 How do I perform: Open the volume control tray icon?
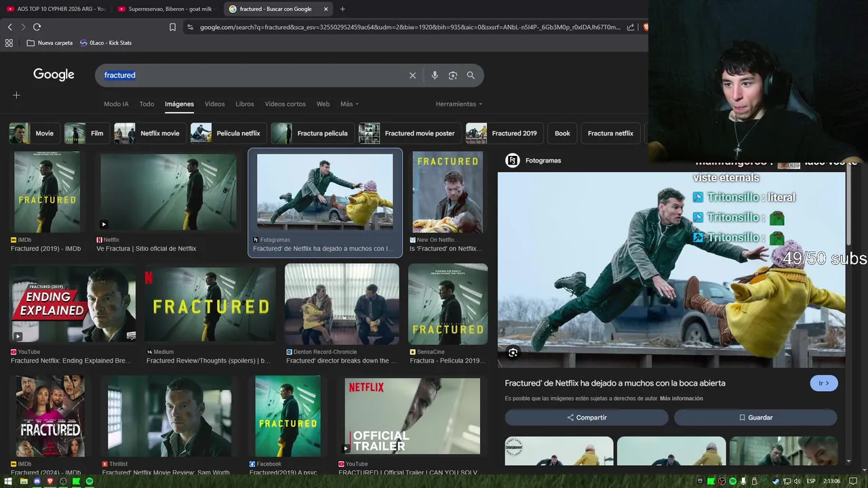[x=797, y=481]
